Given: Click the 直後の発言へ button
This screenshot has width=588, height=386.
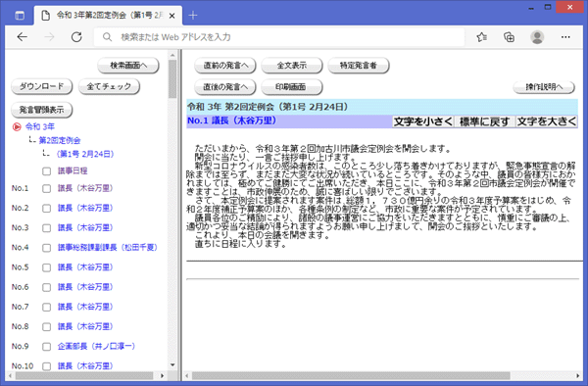Looking at the screenshot, I should click(x=225, y=87).
